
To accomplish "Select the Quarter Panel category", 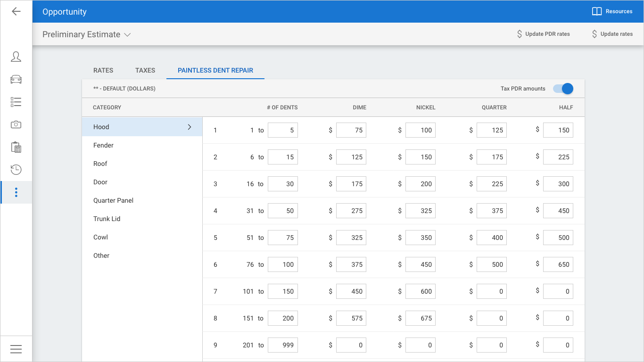I will [x=113, y=200].
